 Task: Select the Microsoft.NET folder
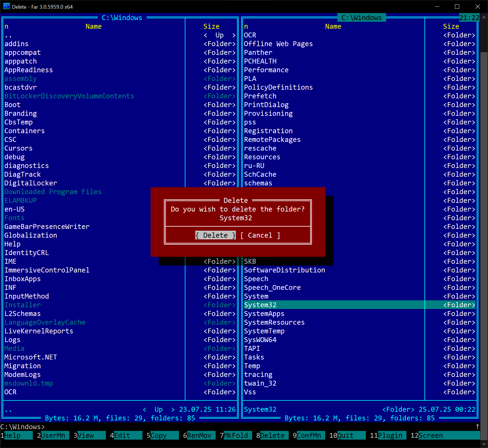point(120,357)
